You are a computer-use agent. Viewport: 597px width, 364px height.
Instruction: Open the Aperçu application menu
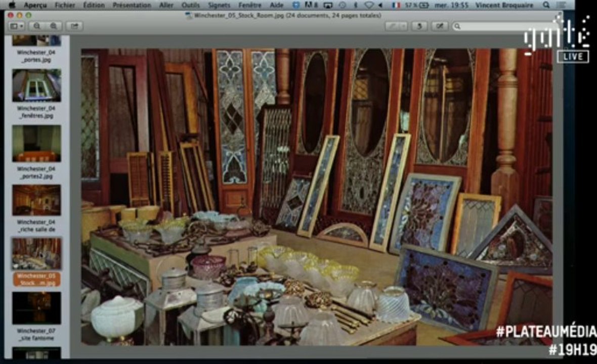click(35, 6)
